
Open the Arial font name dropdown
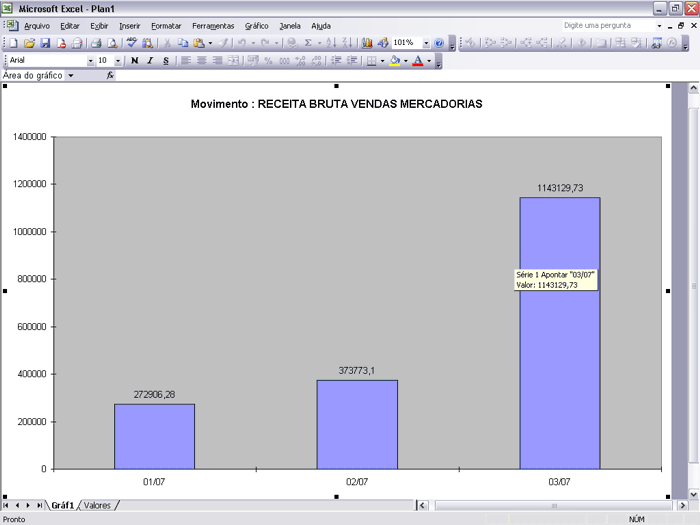(x=90, y=61)
